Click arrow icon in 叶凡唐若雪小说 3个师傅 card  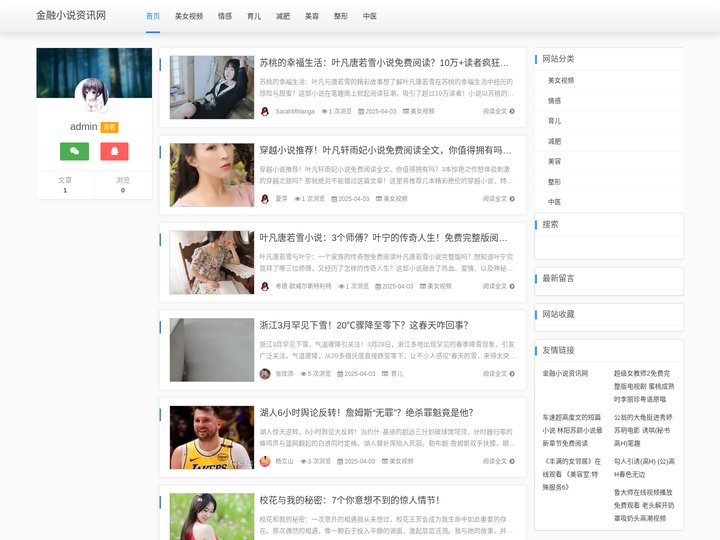coord(512,286)
